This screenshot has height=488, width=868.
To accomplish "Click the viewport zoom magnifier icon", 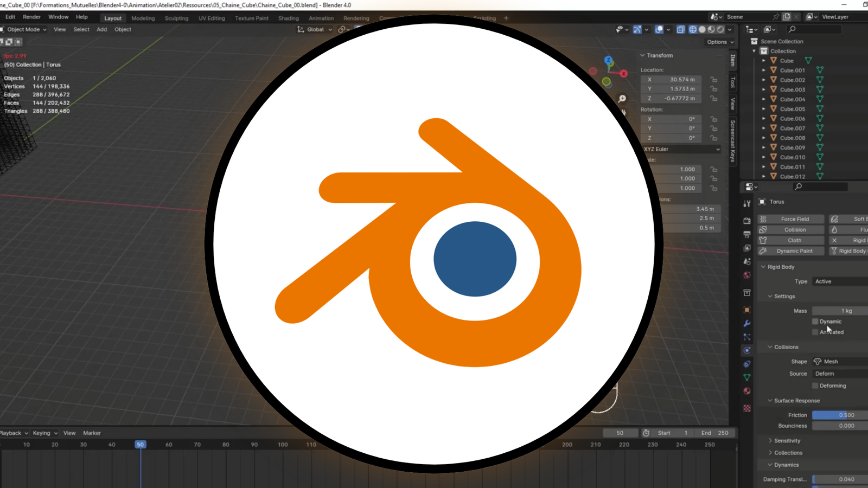I will [x=622, y=99].
